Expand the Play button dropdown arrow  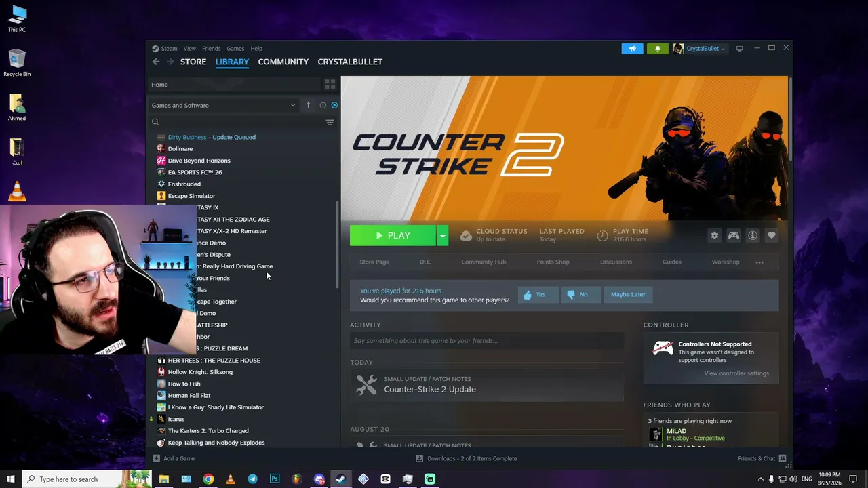442,235
